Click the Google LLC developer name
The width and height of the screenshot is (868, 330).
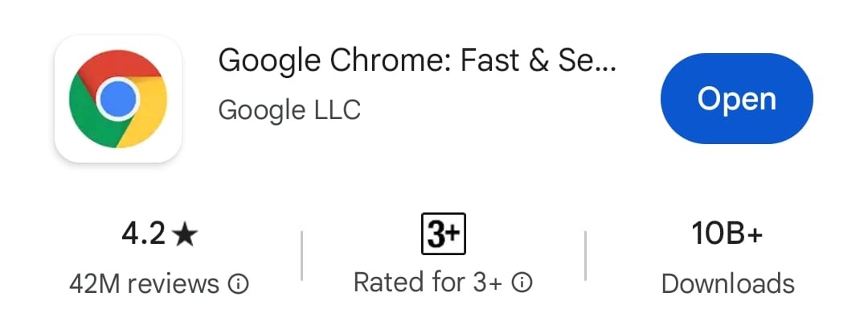coord(289,109)
